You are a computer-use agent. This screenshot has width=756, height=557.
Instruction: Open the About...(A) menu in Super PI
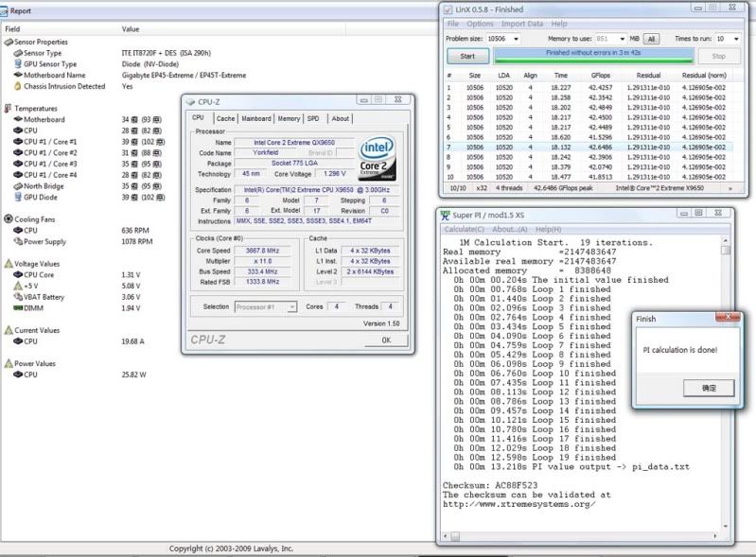point(510,230)
